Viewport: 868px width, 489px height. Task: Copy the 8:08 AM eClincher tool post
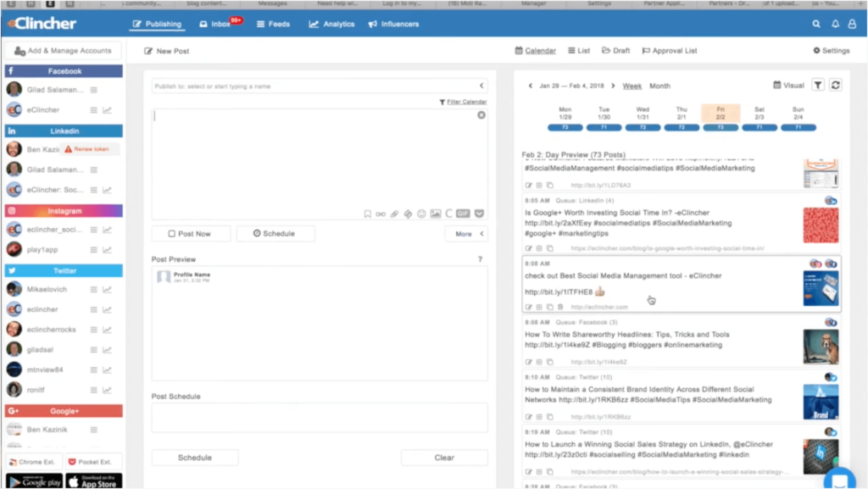pos(549,307)
